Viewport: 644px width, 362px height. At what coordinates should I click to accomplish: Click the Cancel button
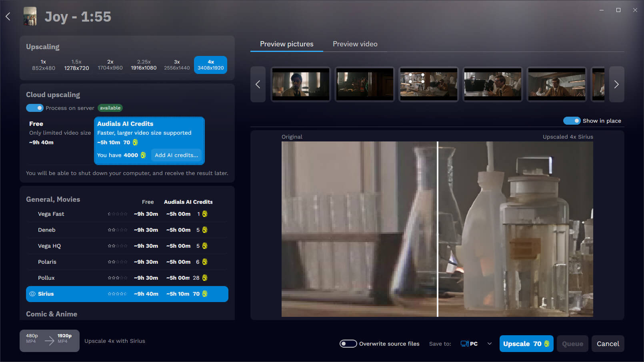(608, 344)
